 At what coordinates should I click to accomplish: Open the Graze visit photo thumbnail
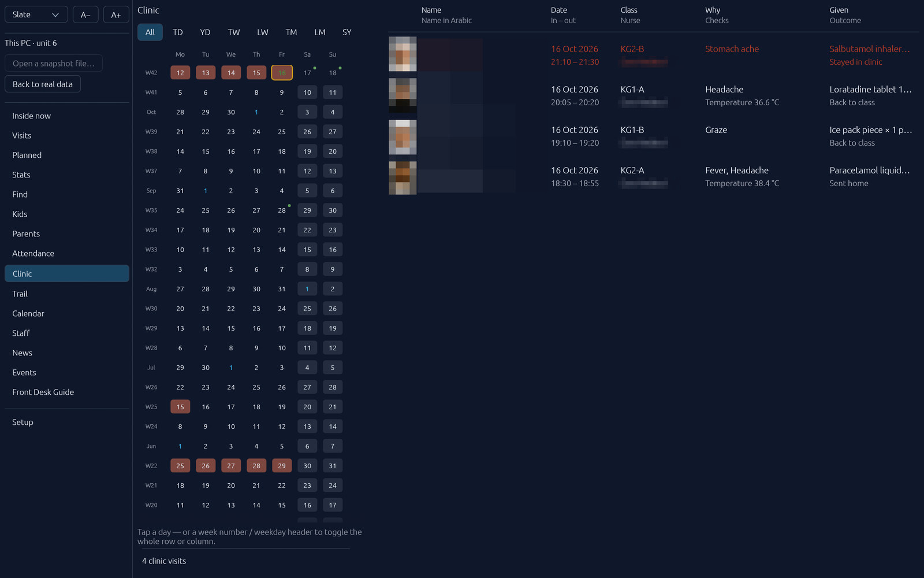pyautogui.click(x=403, y=137)
